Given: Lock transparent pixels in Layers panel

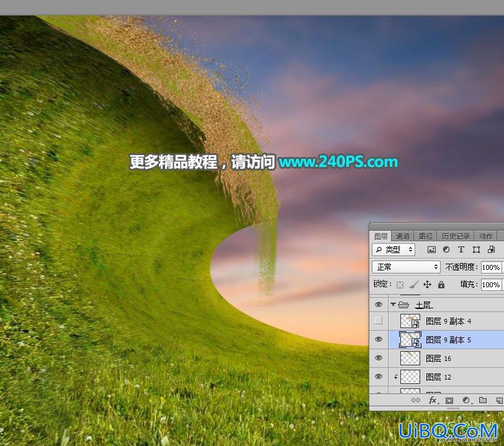Looking at the screenshot, I should [x=400, y=285].
